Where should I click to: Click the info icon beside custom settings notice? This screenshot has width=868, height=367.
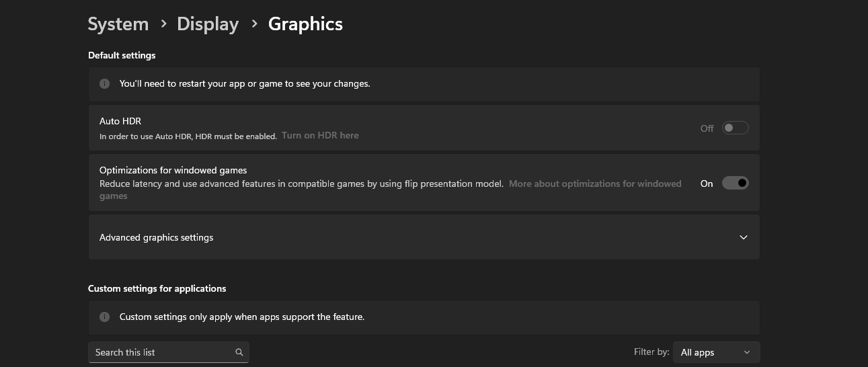(105, 317)
